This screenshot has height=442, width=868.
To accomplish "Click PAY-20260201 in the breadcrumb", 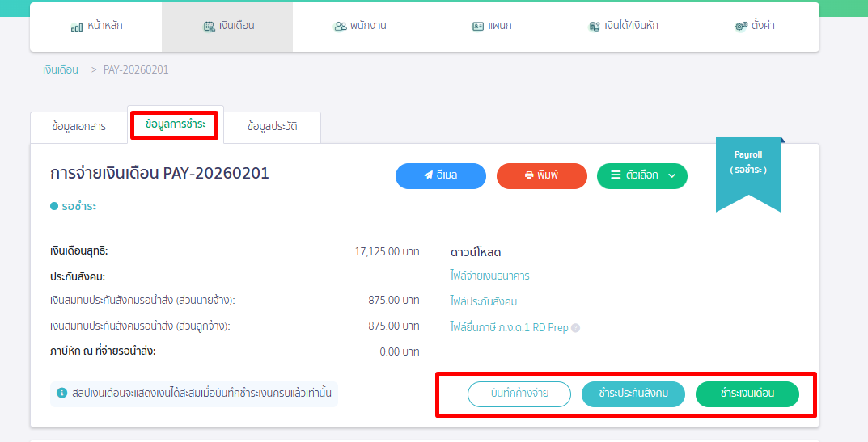I will coord(136,69).
